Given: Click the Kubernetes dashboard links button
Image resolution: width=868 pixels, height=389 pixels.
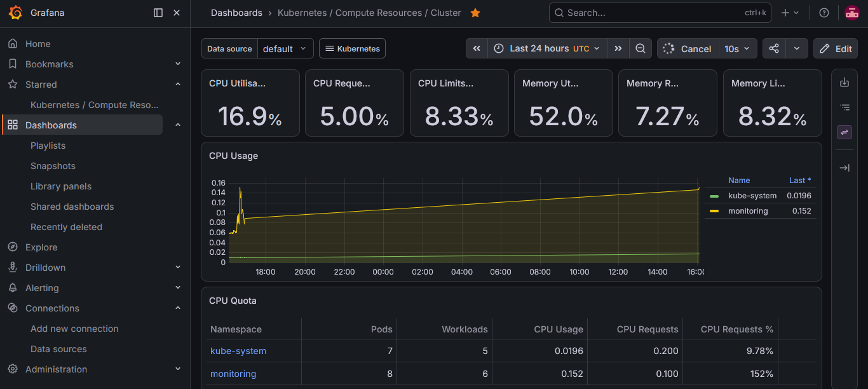Looking at the screenshot, I should click(x=352, y=48).
